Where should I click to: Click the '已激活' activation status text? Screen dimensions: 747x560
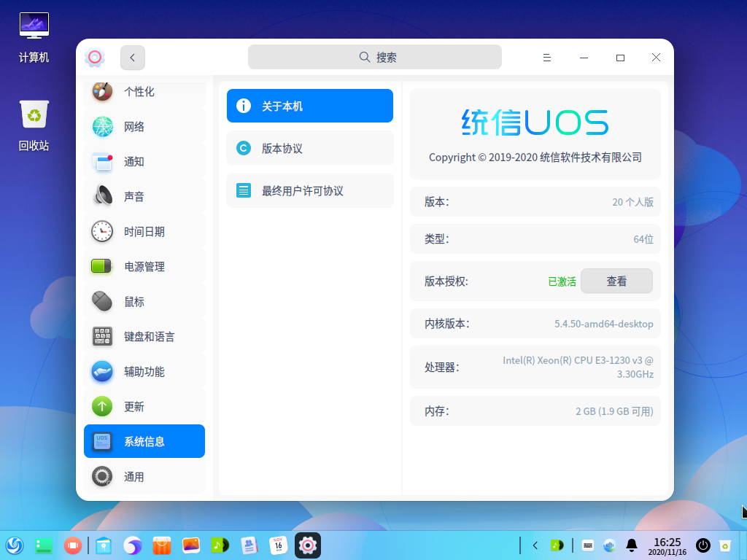(562, 281)
